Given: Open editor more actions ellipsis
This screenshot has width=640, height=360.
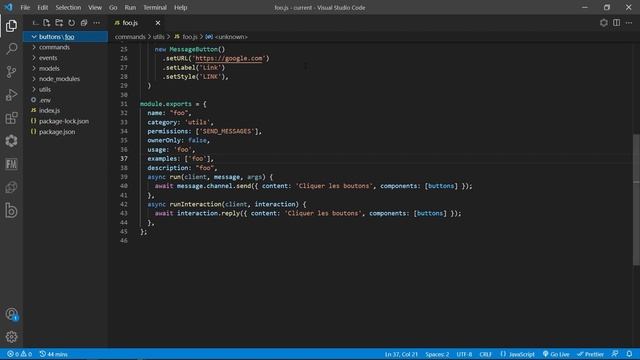Looking at the screenshot, I should pyautogui.click(x=629, y=23).
